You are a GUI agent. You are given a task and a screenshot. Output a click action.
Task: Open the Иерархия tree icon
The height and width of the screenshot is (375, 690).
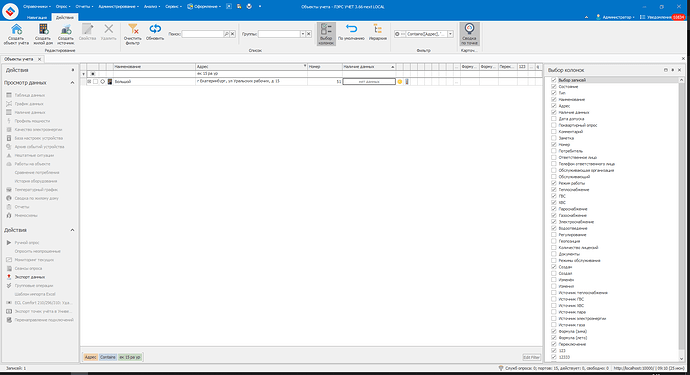coord(378,29)
